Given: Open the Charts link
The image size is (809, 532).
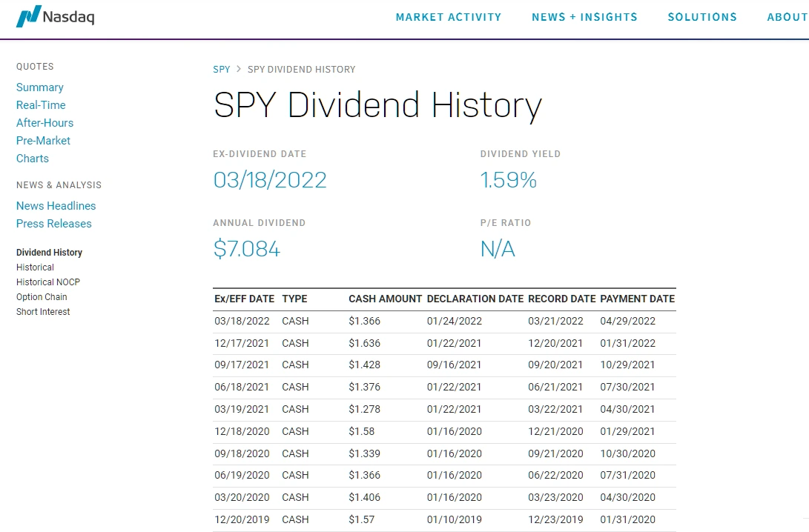Looking at the screenshot, I should point(33,159).
